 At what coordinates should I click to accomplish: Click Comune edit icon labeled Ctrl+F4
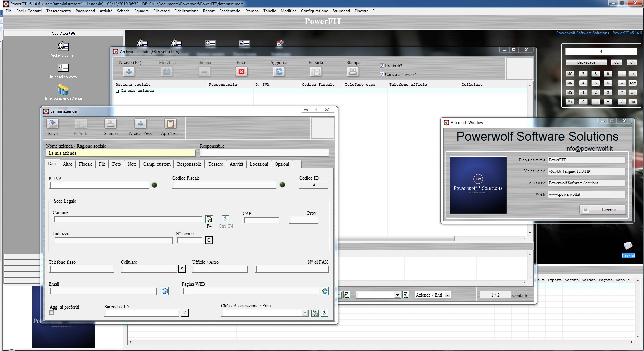pos(225,219)
